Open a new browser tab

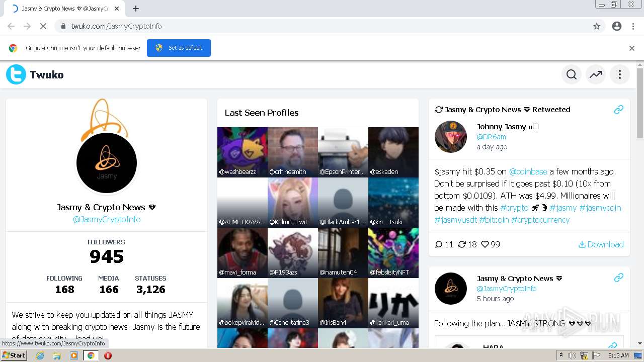[x=136, y=9]
